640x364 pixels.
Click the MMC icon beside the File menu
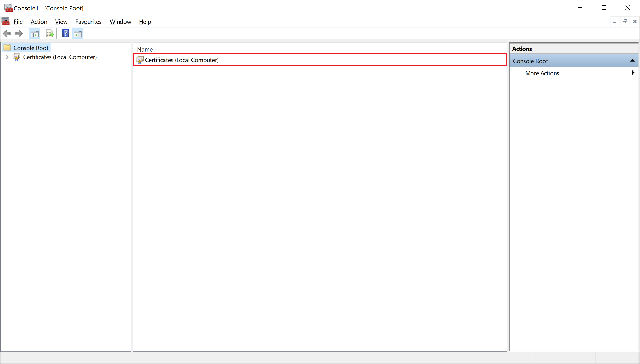(6, 22)
